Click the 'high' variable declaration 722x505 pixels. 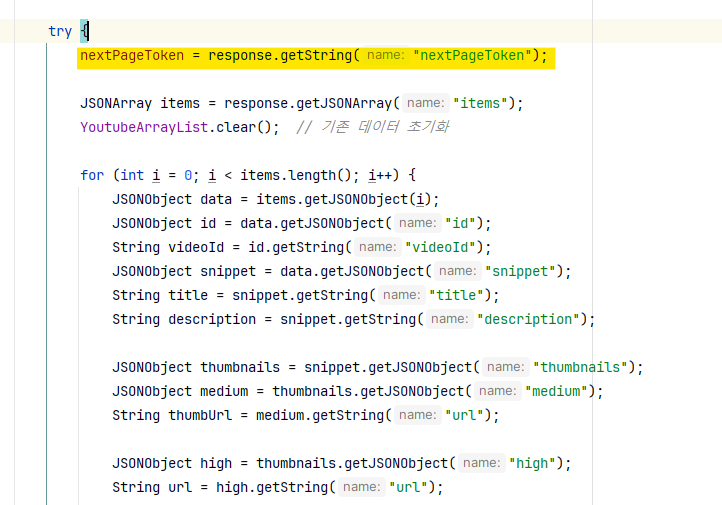point(216,463)
